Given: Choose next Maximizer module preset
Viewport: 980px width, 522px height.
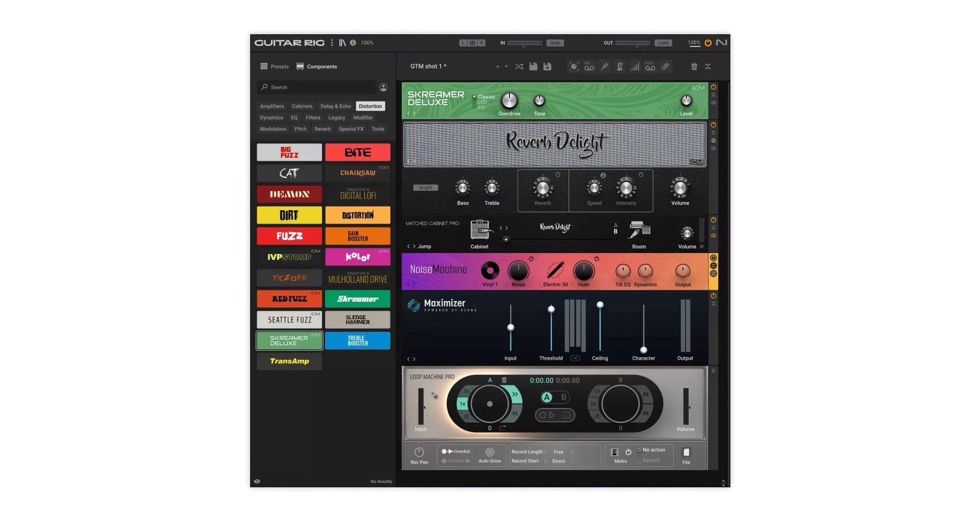Looking at the screenshot, I should click(x=414, y=359).
